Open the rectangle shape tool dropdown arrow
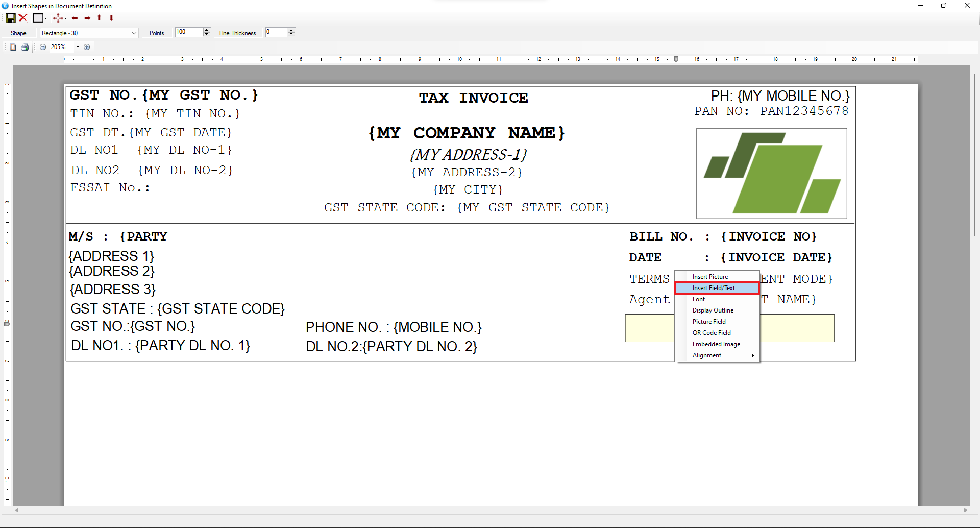Image resolution: width=980 pixels, height=528 pixels. [46, 19]
